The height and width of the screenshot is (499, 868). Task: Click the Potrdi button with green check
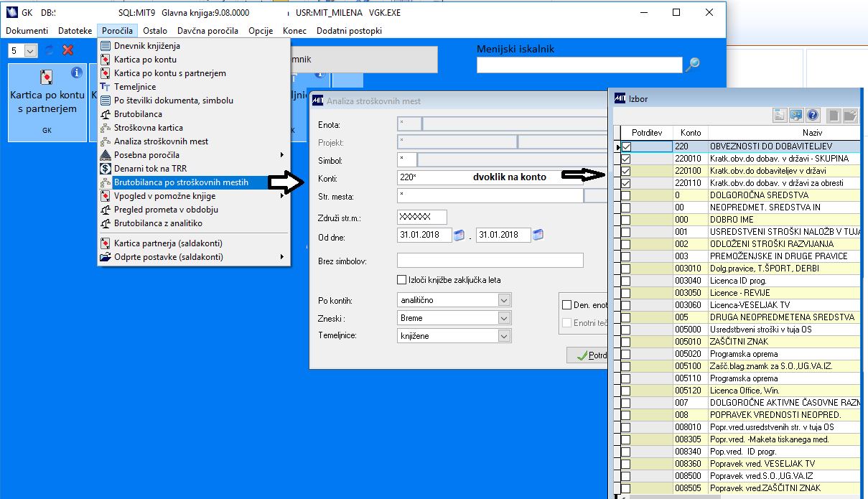click(x=587, y=355)
